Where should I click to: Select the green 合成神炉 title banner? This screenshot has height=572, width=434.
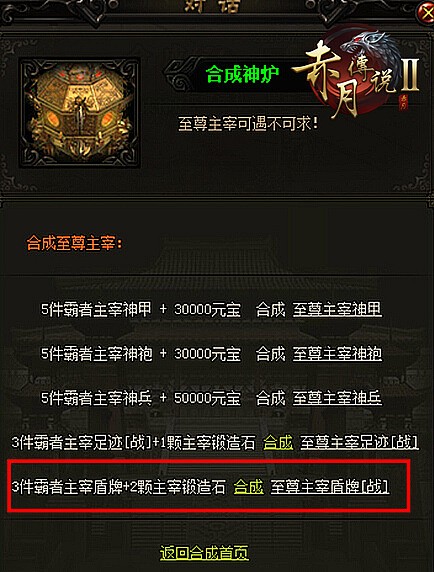pyautogui.click(x=243, y=74)
